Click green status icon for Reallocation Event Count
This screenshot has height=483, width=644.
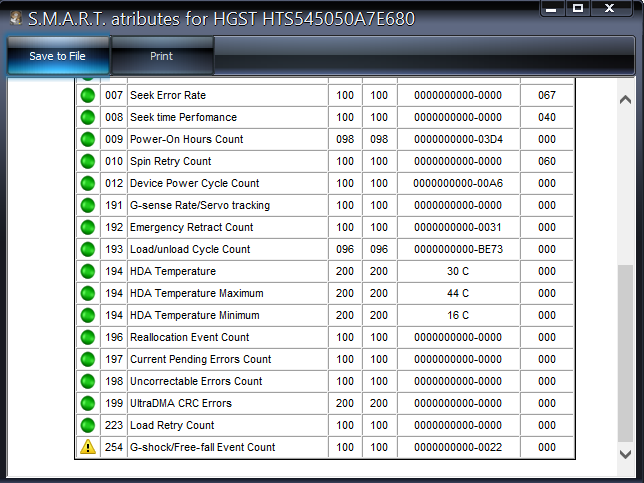87,337
